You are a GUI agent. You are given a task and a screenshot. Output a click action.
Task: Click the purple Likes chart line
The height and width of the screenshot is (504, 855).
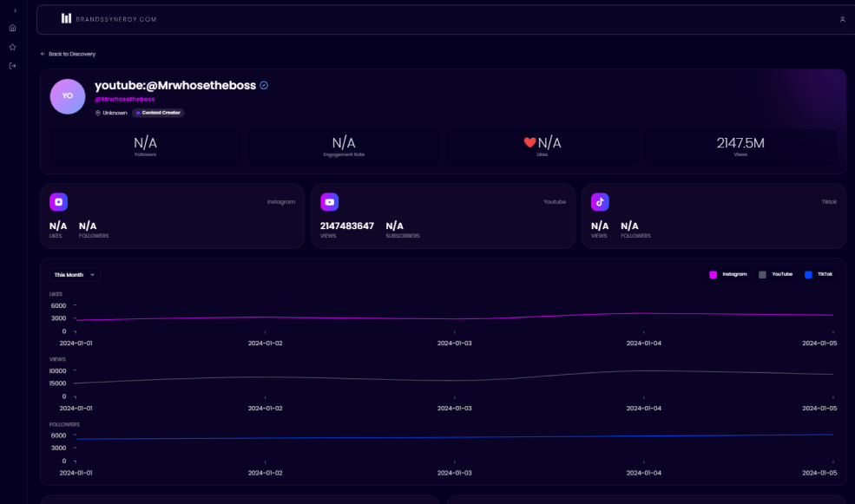454,318
